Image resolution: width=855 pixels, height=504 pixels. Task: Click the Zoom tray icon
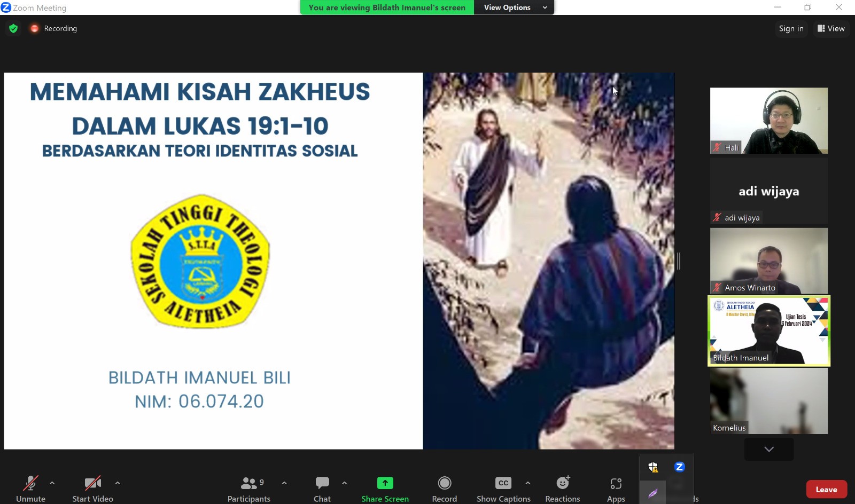click(679, 467)
